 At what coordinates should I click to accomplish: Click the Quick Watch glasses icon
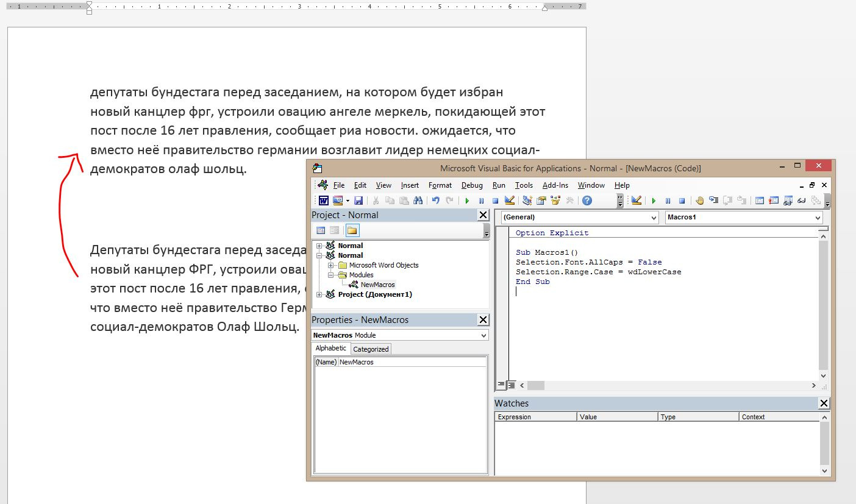point(801,201)
